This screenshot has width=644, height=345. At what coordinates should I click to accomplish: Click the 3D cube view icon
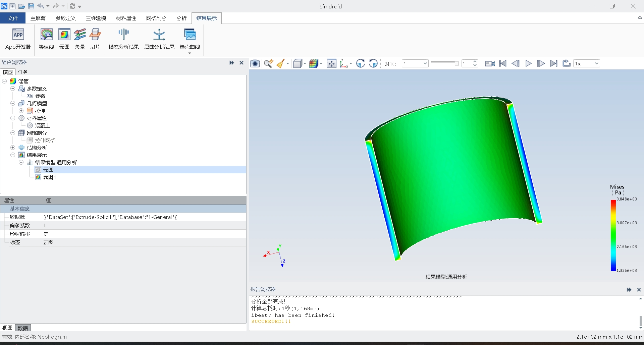pos(297,63)
